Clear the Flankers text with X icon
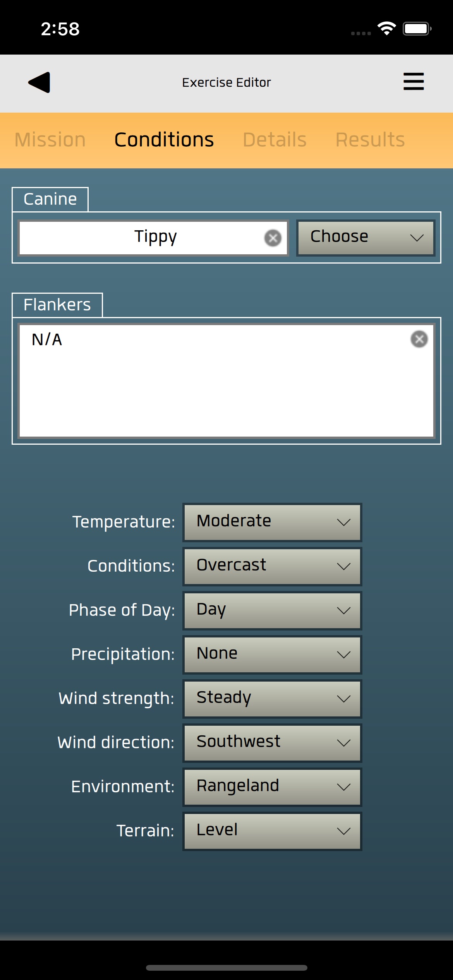The height and width of the screenshot is (980, 453). click(419, 339)
